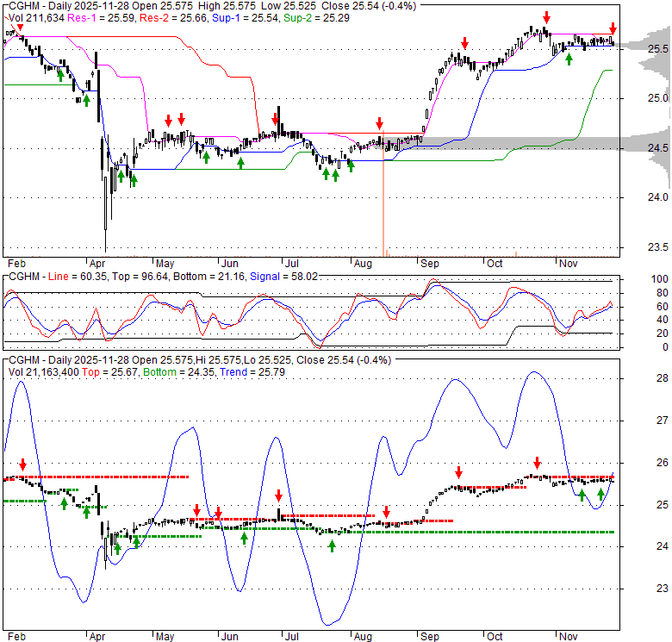Viewport: 672px width, 642px height.
Task: Click the red arrow in late October on bottom chart
Action: [x=537, y=463]
